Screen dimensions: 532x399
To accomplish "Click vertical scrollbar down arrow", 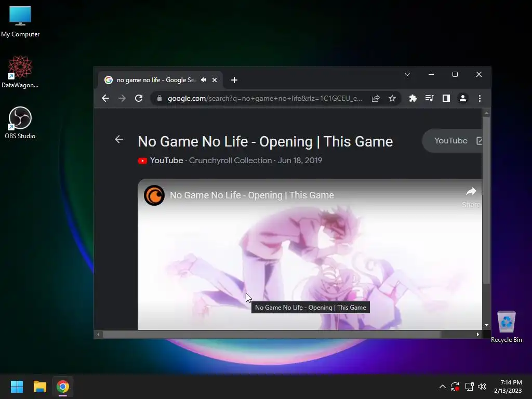I will [x=486, y=325].
